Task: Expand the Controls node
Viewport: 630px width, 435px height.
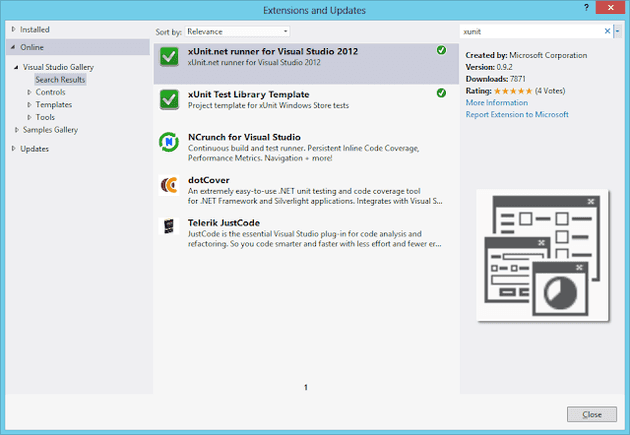Action: click(29, 92)
